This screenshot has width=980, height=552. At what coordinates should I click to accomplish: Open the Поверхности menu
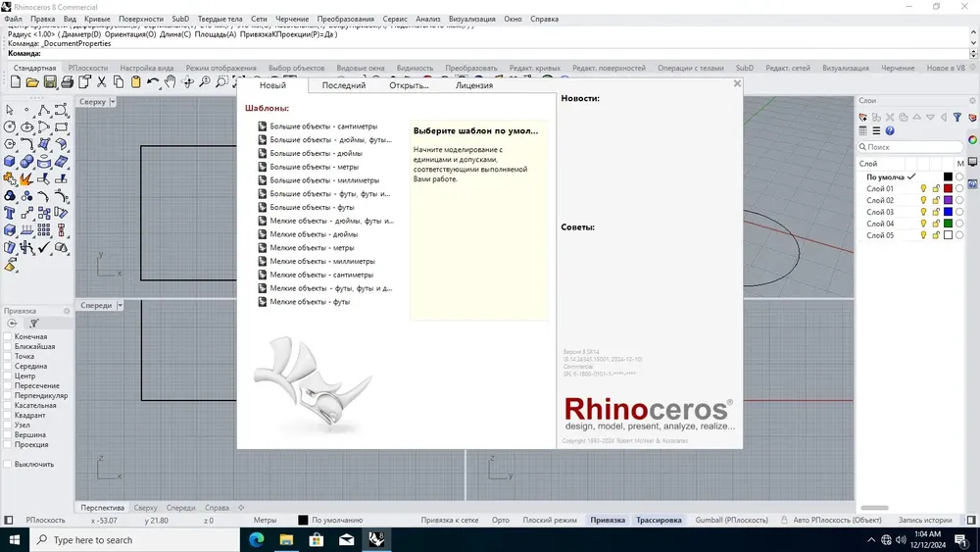pos(141,19)
